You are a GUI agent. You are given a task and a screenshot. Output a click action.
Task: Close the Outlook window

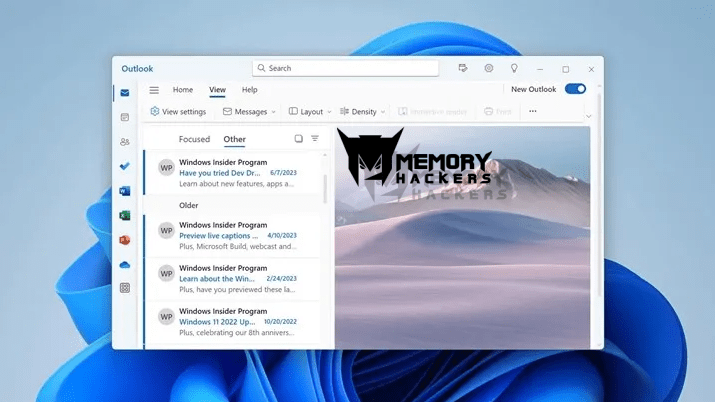(x=591, y=69)
